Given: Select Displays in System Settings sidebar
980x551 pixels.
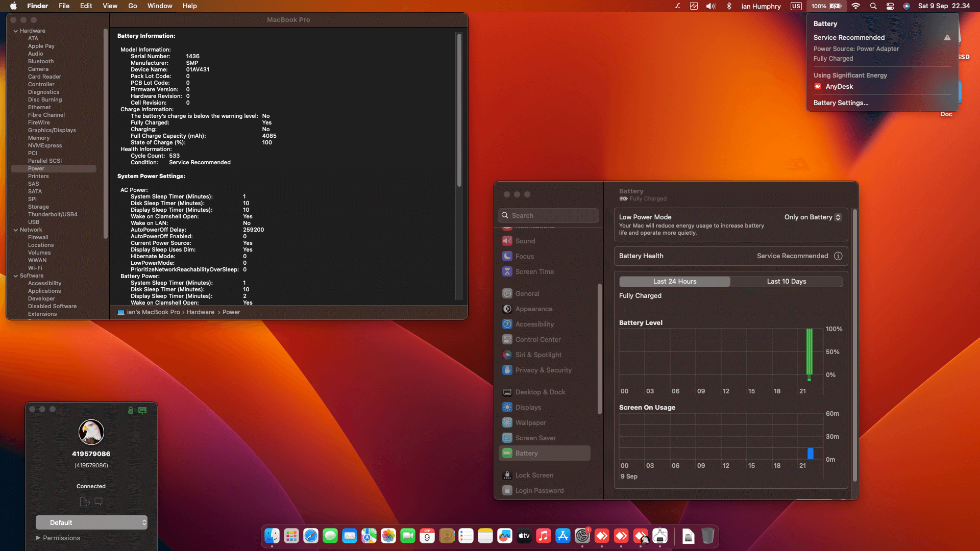Looking at the screenshot, I should 528,407.
